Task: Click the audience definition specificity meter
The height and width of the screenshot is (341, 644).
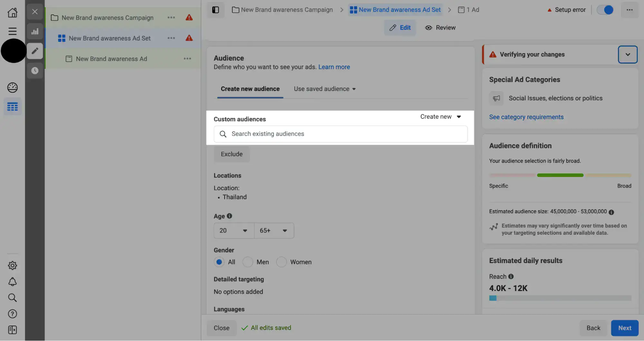Action: pos(560,175)
